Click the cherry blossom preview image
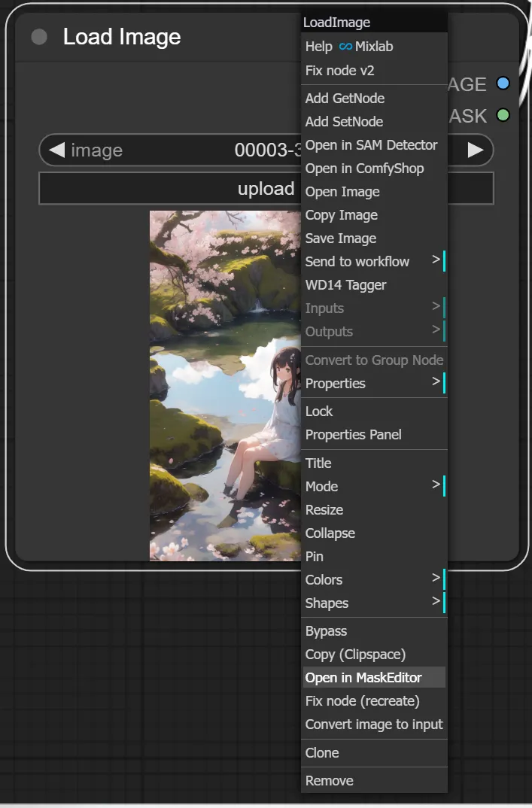Screen dimensions: 532x808 coord(225,385)
